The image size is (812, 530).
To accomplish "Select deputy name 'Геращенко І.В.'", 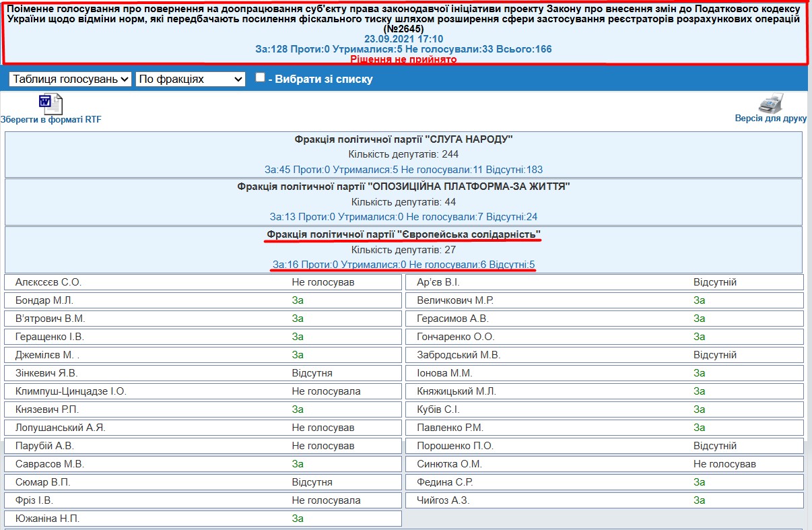I will pyautogui.click(x=49, y=337).
